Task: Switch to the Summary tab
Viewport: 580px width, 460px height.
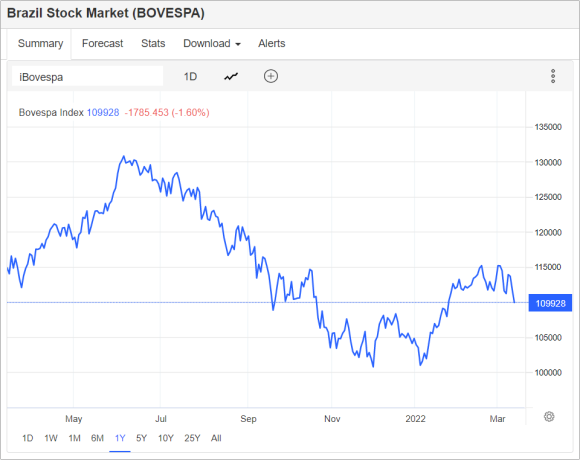Action: pyautogui.click(x=40, y=44)
